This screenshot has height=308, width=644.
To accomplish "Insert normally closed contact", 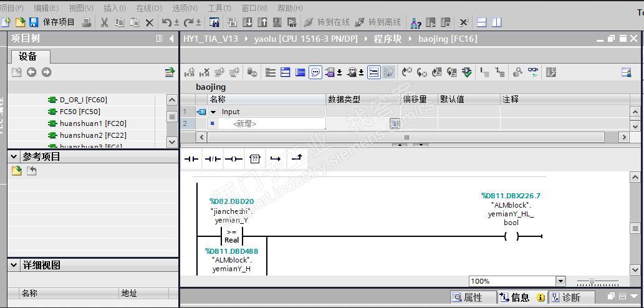I will (213, 159).
